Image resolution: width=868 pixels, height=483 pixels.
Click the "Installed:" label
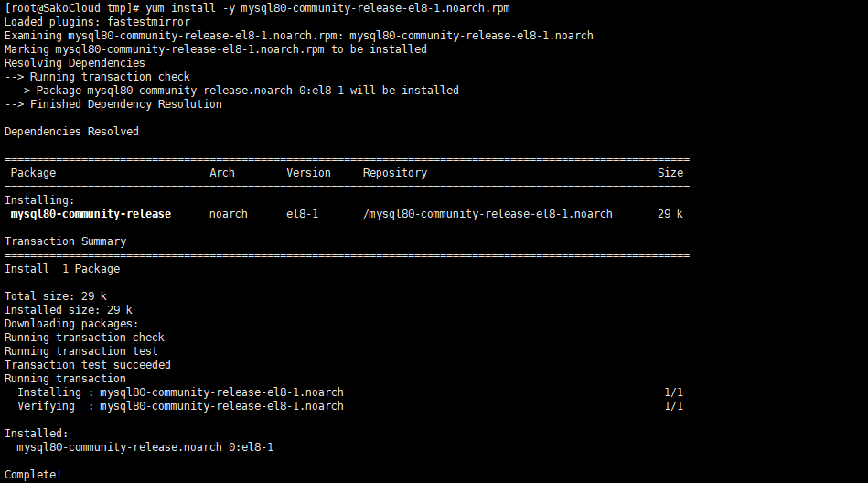point(36,434)
